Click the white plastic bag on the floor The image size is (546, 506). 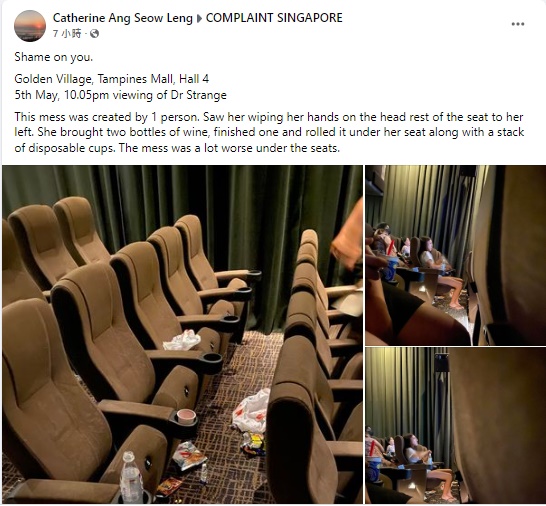252,411
